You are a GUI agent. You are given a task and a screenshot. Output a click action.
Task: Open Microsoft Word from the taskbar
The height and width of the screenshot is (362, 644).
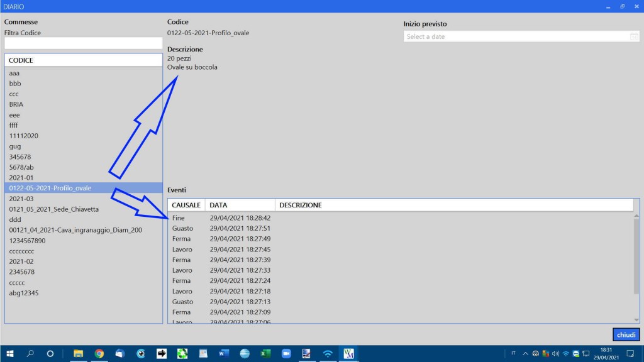pos(224,353)
